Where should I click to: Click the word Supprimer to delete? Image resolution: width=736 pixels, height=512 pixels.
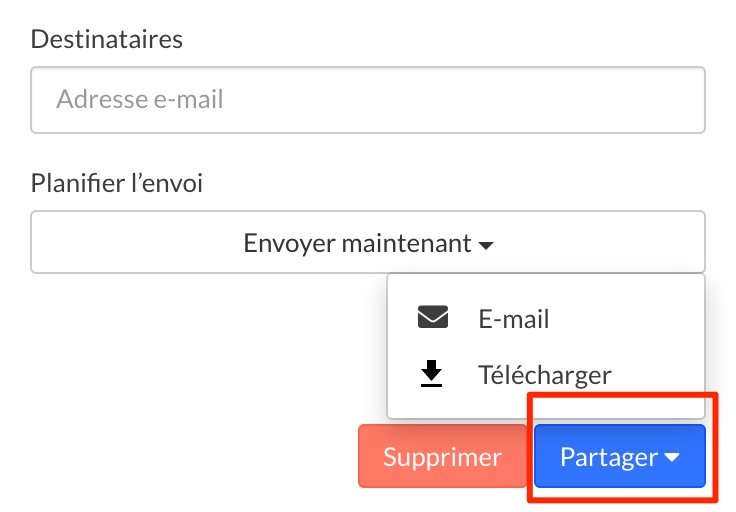442,458
